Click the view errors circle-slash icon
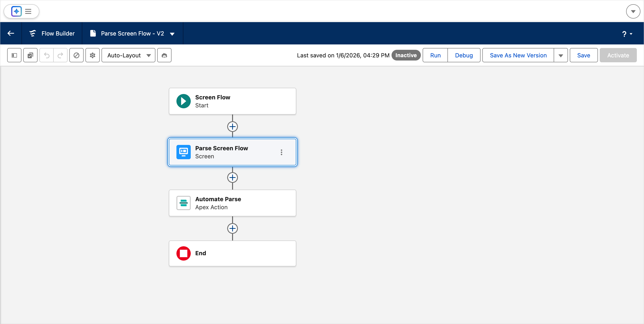Screen dimensions: 644x324 (76, 55)
